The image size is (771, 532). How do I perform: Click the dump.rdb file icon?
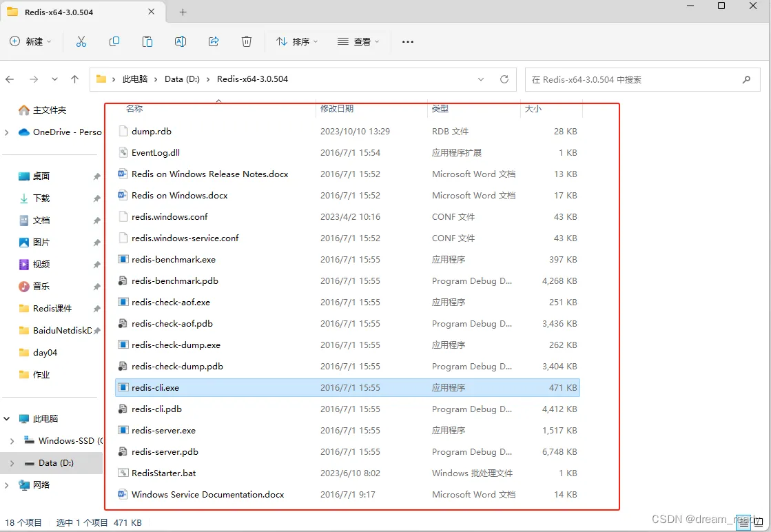click(x=123, y=132)
